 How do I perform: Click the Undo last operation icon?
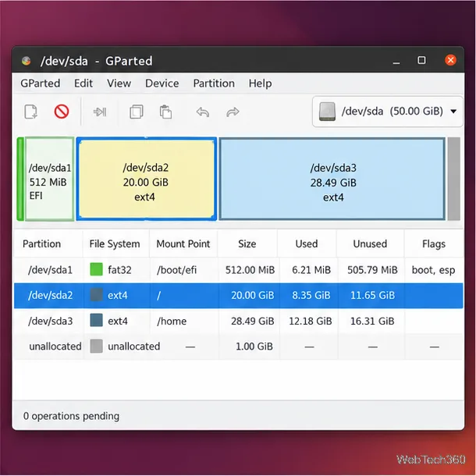[x=202, y=112]
